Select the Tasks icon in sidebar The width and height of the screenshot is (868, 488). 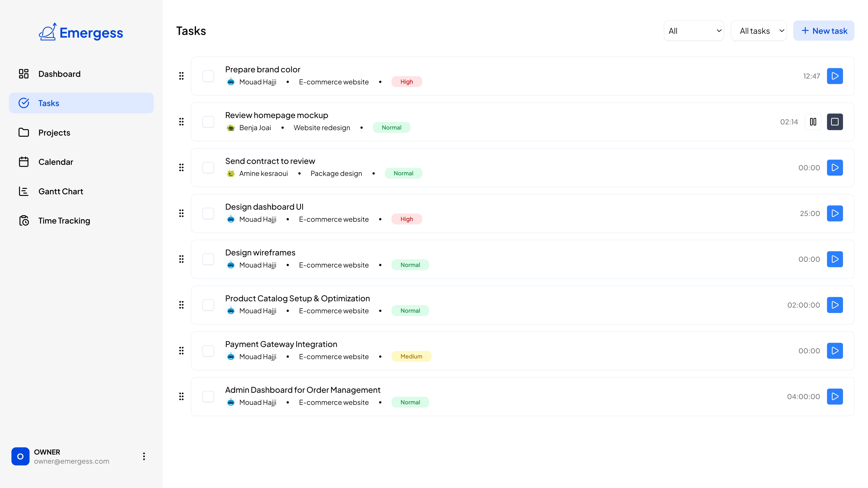tap(24, 103)
